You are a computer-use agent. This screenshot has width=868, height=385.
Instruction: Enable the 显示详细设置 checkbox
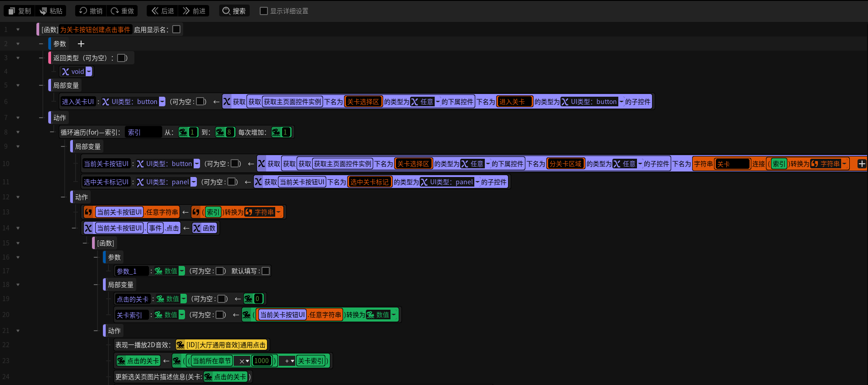pyautogui.click(x=264, y=11)
